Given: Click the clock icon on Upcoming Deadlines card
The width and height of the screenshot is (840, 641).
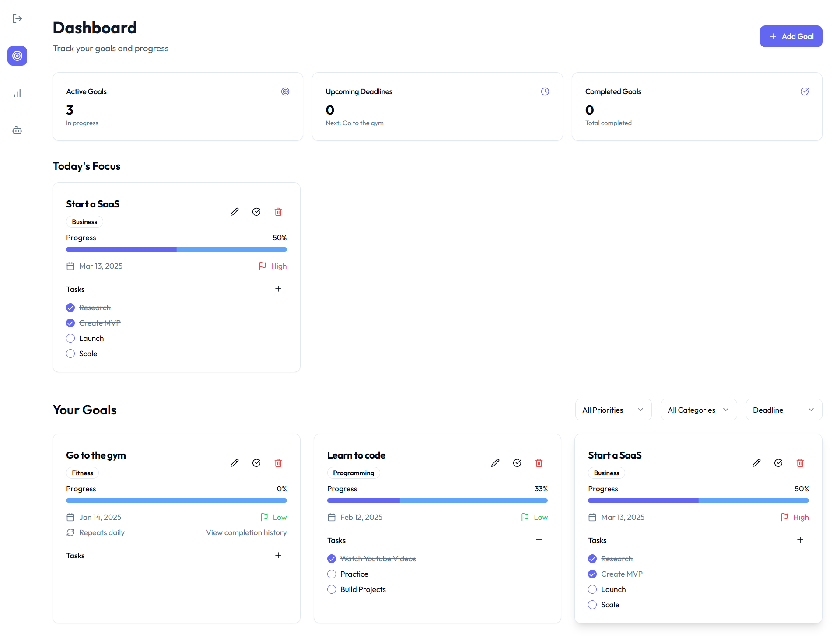Looking at the screenshot, I should (545, 91).
